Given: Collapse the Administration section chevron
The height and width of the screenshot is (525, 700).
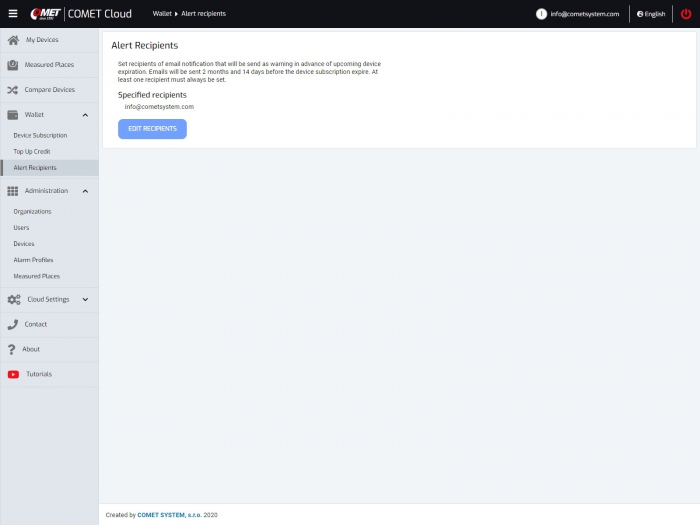Looking at the screenshot, I should pyautogui.click(x=85, y=191).
